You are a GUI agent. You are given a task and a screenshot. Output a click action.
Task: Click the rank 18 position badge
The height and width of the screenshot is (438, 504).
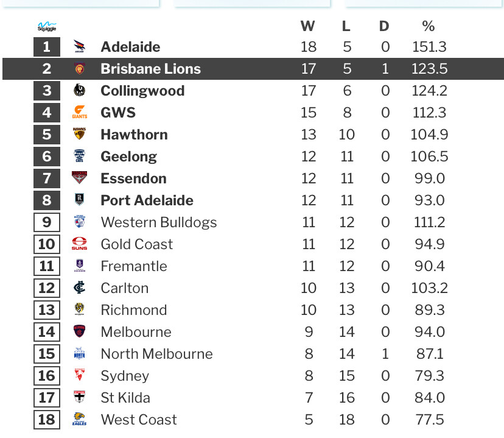[x=47, y=420]
